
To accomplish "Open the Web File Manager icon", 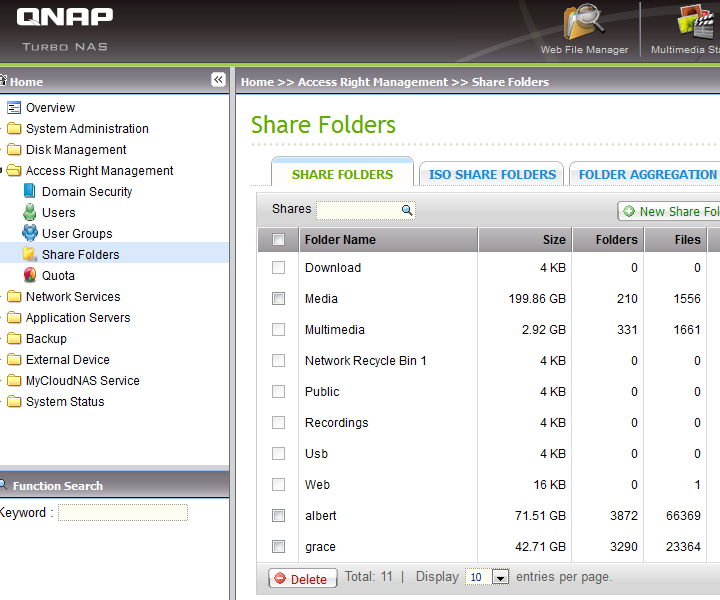I will tap(584, 24).
